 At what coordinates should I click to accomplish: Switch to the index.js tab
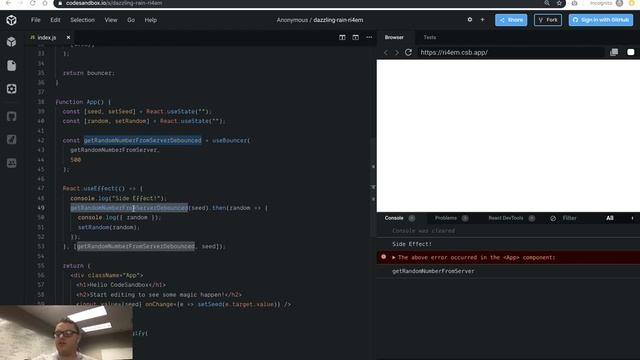46,37
